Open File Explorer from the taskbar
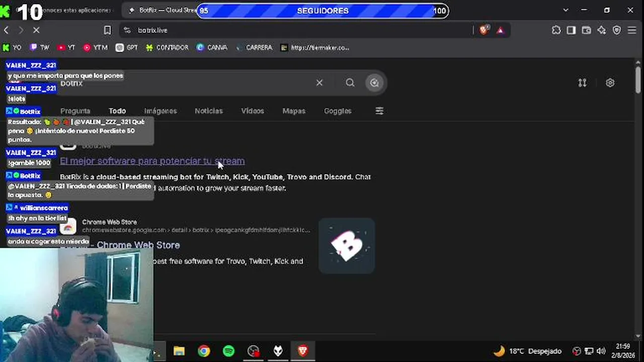Image resolution: width=644 pixels, height=362 pixels. pos(179,351)
